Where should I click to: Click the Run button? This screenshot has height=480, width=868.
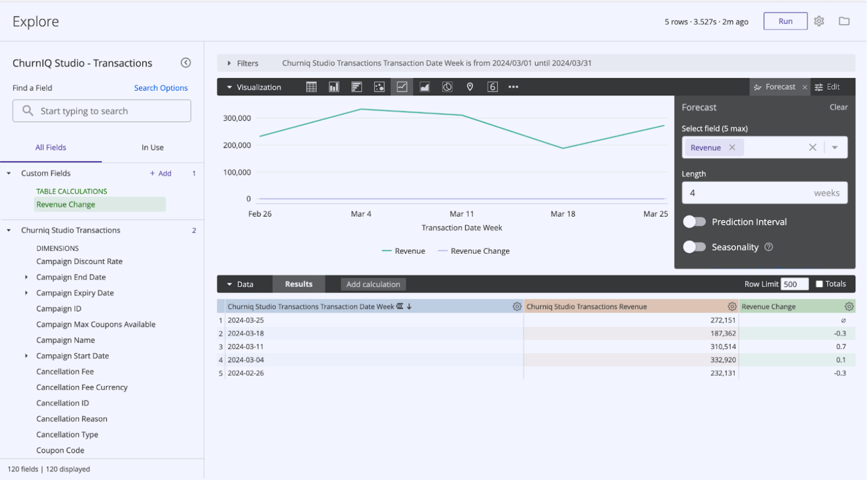tap(786, 21)
